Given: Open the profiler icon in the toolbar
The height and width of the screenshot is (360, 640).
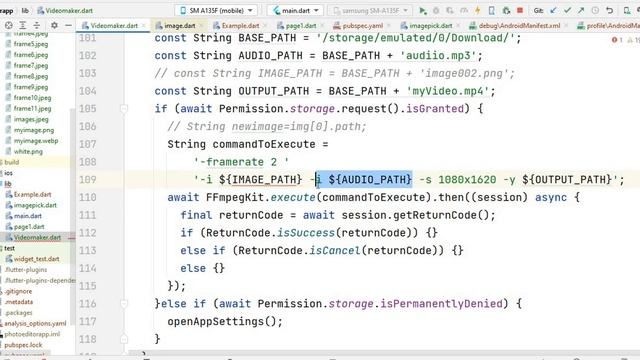Looking at the screenshot, I should [464, 11].
